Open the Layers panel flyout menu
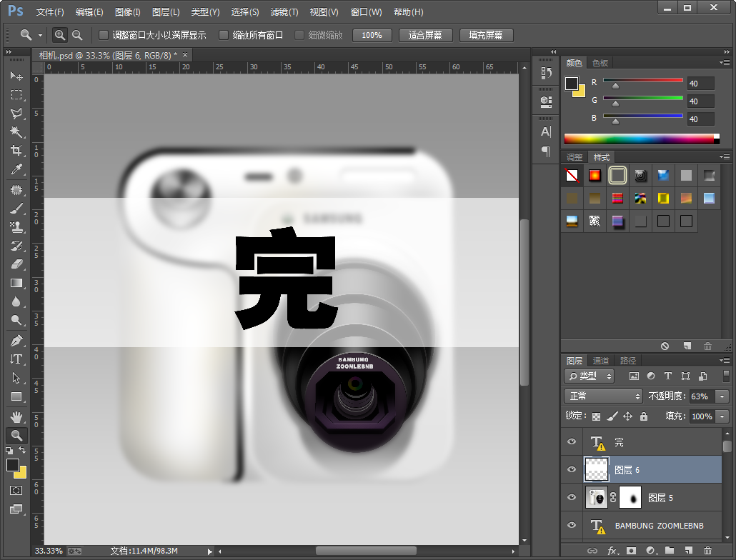Image resolution: width=736 pixels, height=560 pixels. [725, 360]
